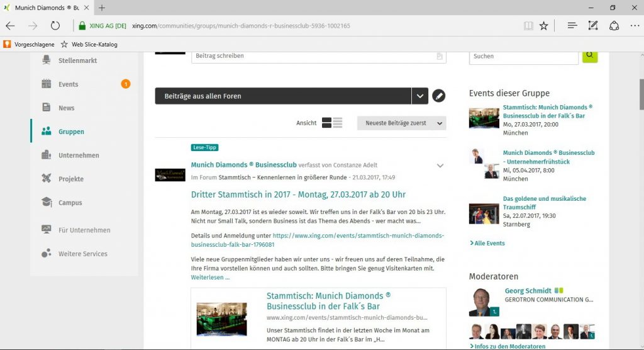Viewport: 644px width, 350px height.
Task: Click the page vertical scrollbar thumb
Action: coord(641,94)
